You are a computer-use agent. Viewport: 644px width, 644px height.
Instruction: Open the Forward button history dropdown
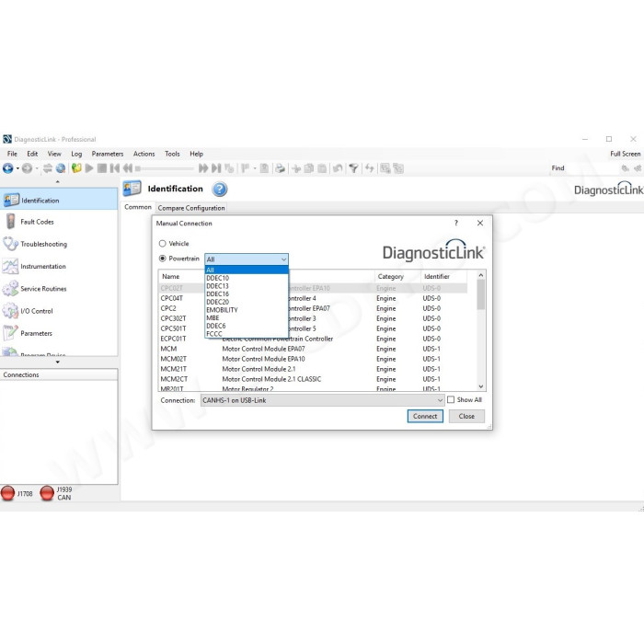pyautogui.click(x=37, y=168)
